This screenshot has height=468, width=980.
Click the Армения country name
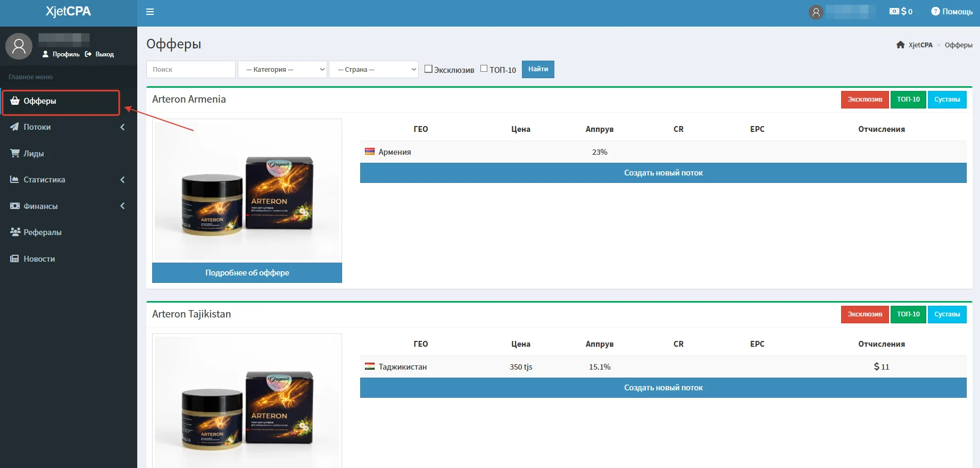click(395, 152)
